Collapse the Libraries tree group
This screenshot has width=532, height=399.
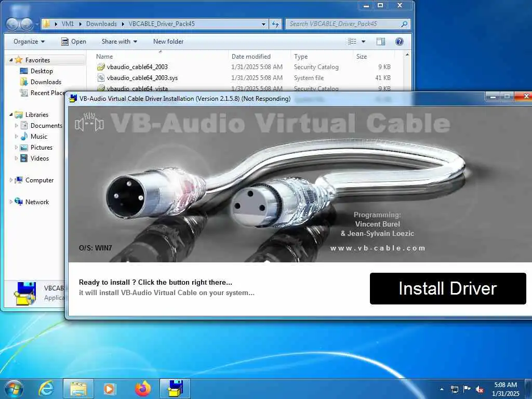(x=11, y=114)
